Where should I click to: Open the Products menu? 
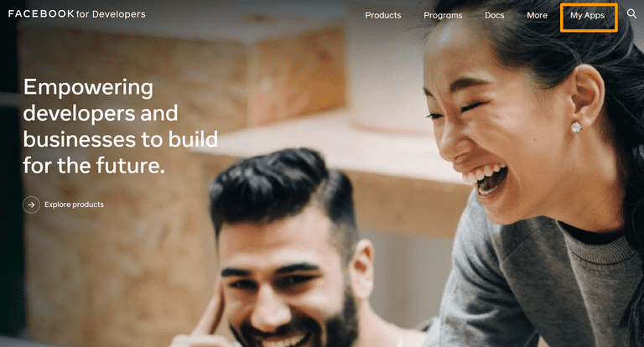pyautogui.click(x=382, y=15)
